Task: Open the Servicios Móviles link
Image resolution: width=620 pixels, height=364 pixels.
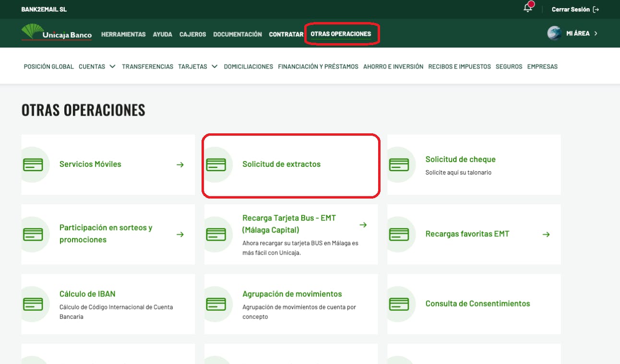Action: click(90, 164)
